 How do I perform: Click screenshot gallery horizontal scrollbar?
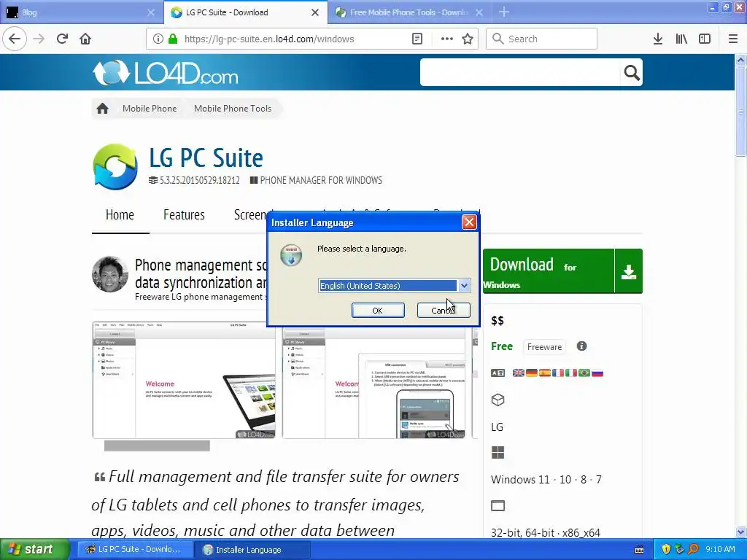(x=158, y=446)
